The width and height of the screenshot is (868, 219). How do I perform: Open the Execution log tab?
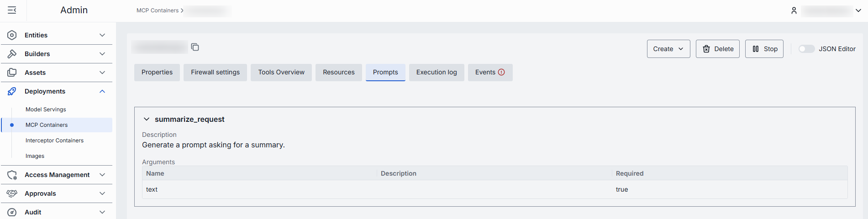(436, 72)
